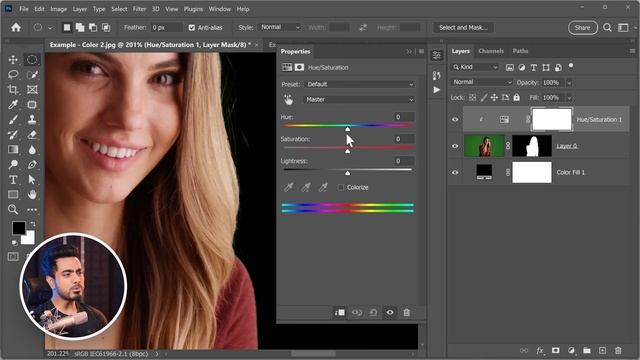Select the Horizontal Type tool

[x=13, y=180]
